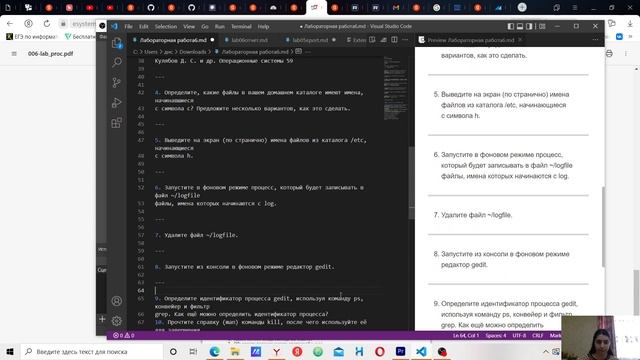Viewport: 640px width, 360px height.
Task: Split the editor right
Action: (394, 40)
